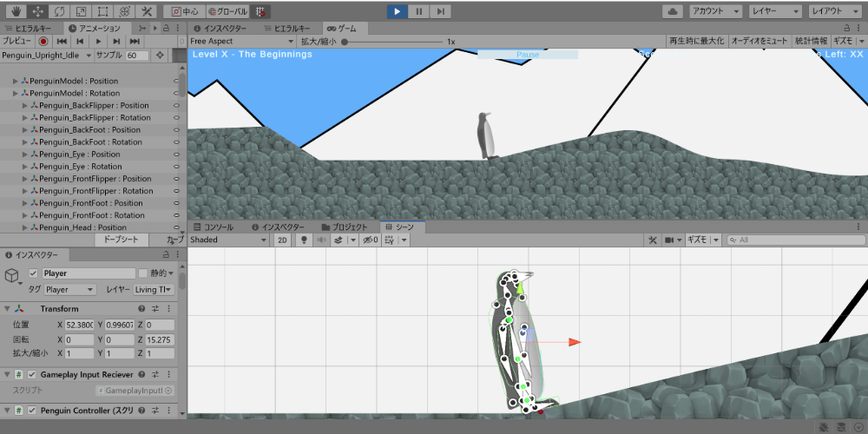
Task: Toggle 2D mode button in scene view
Action: click(x=283, y=240)
